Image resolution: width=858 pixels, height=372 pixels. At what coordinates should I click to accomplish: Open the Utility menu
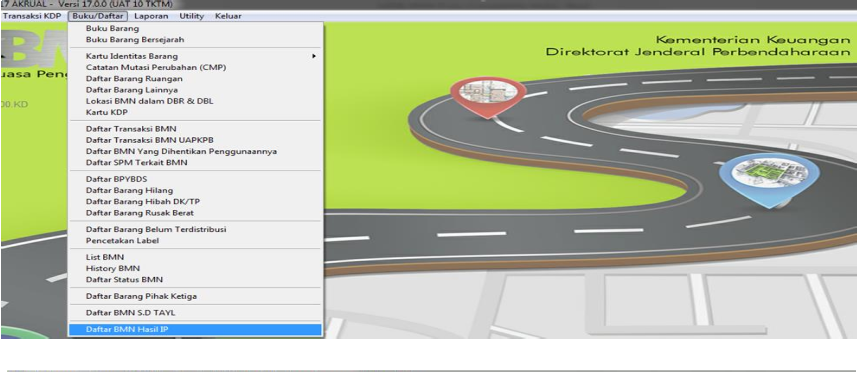(x=192, y=16)
